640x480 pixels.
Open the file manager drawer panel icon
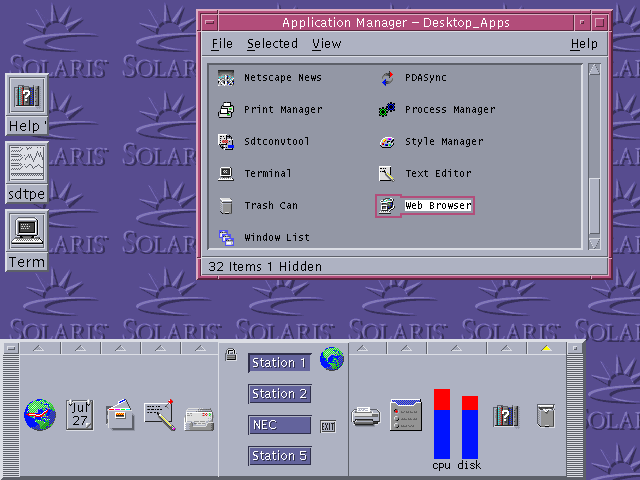(120, 415)
